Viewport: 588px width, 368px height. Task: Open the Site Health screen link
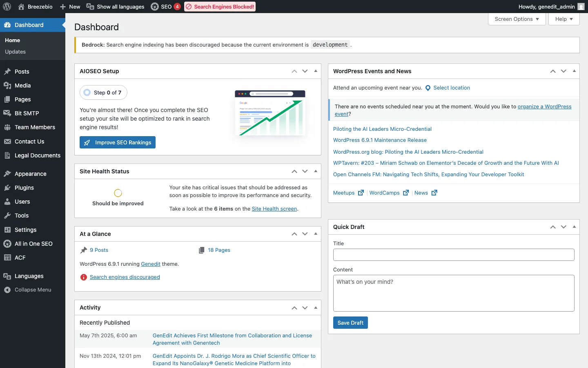(x=274, y=209)
